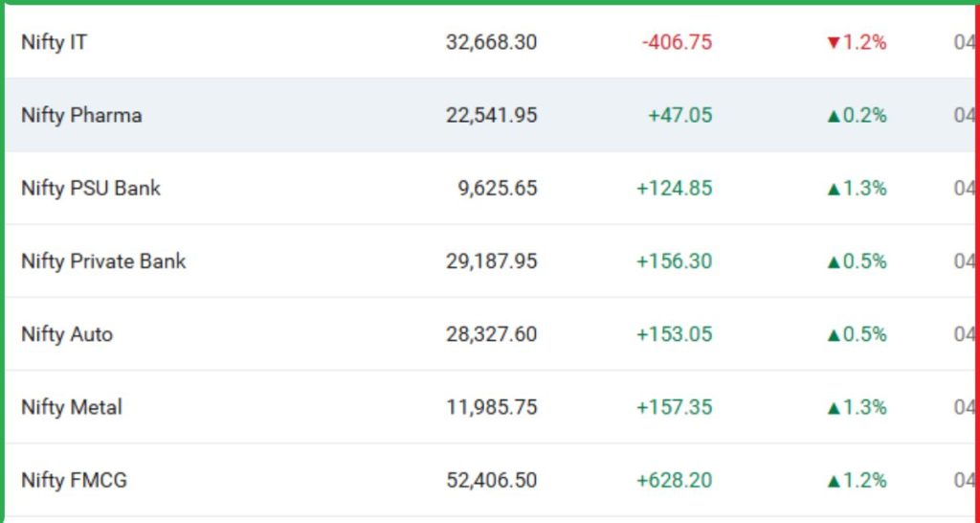Click the green up arrow for Nifty Pharma
Screen dimensions: 980x523
834,116
